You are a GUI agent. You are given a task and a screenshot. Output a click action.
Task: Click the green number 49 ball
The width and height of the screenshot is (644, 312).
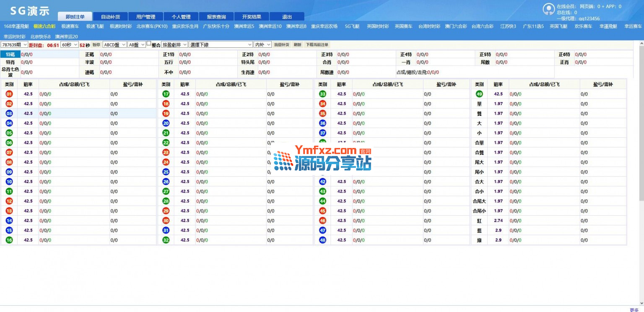[479, 94]
